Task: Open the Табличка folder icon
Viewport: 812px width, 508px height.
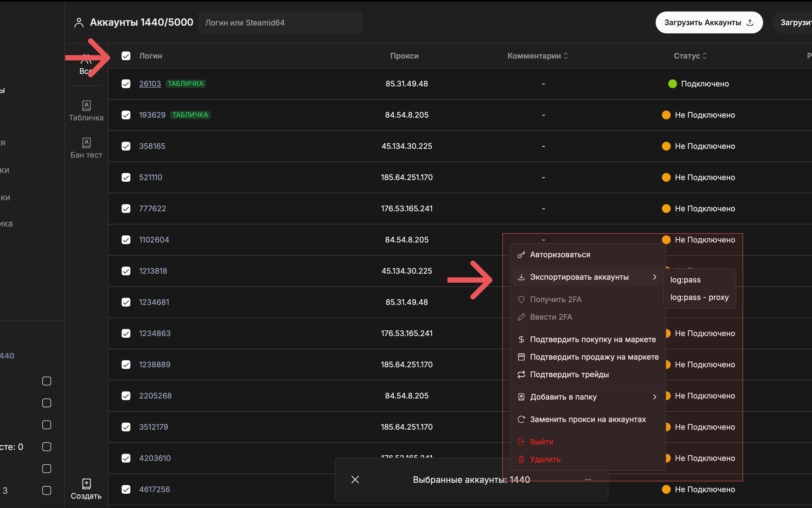Action: 86,105
